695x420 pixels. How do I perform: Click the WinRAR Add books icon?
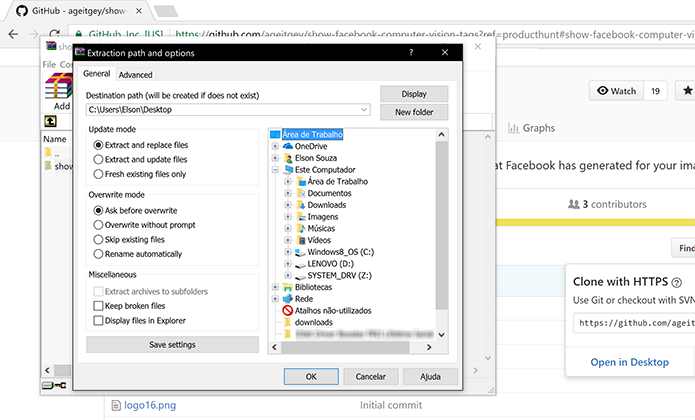point(59,86)
